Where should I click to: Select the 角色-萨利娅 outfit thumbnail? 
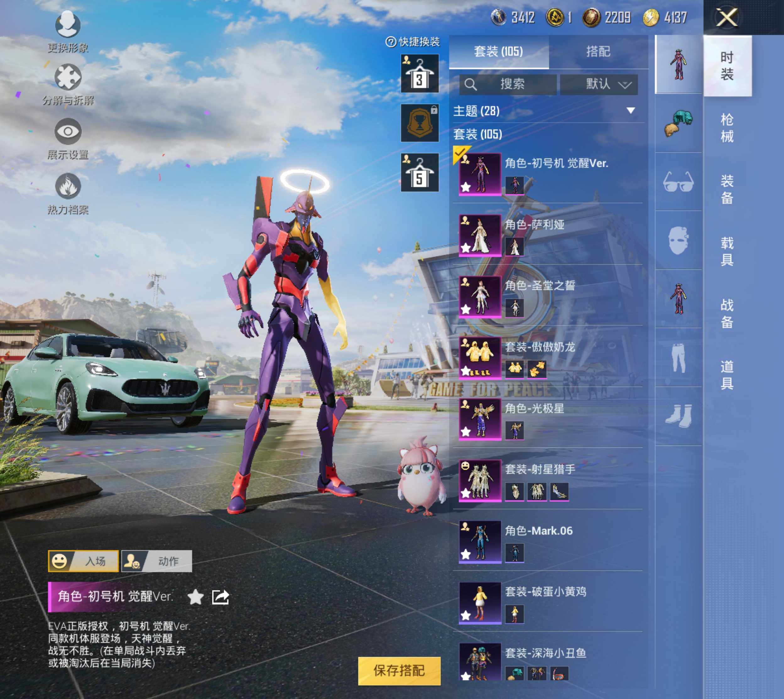[x=480, y=235]
